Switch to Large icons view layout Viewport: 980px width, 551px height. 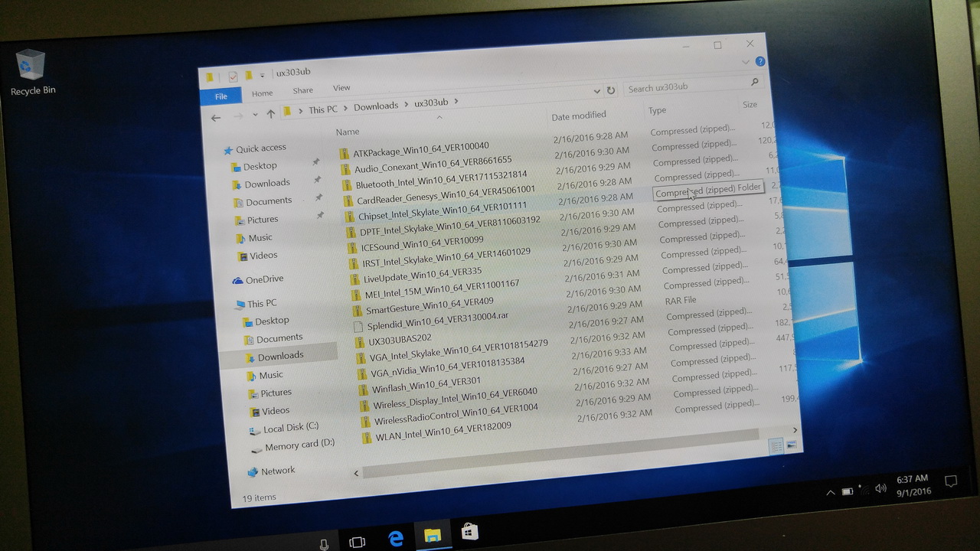pos(791,444)
